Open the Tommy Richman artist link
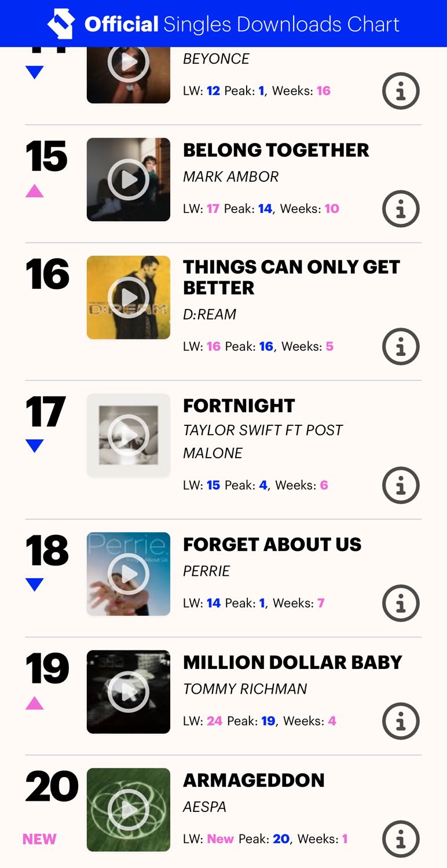The height and width of the screenshot is (868, 447). [x=244, y=689]
